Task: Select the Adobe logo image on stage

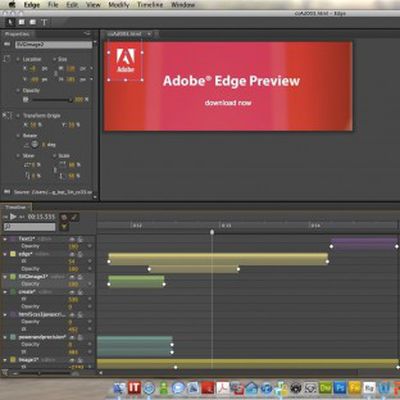Action: [x=125, y=61]
